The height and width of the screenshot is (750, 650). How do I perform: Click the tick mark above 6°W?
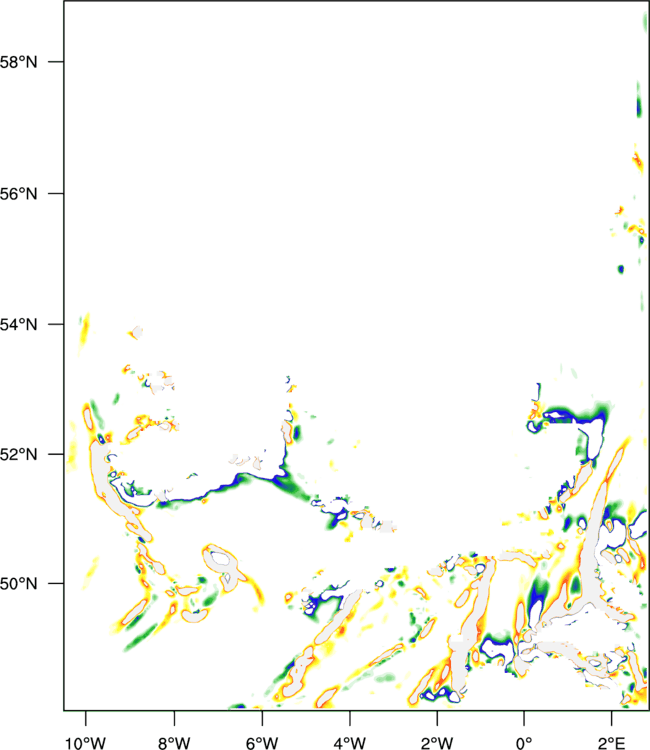pos(262,718)
